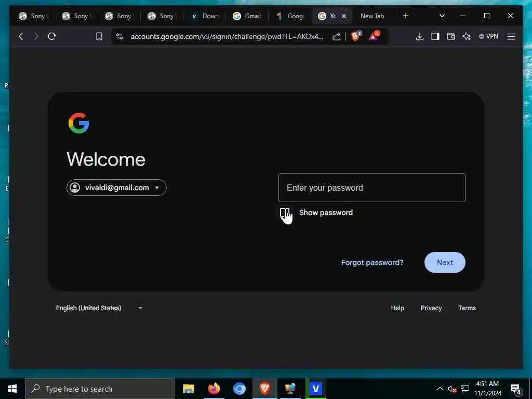
Task: Switch to the fourth Sony tab
Action: tap(162, 16)
